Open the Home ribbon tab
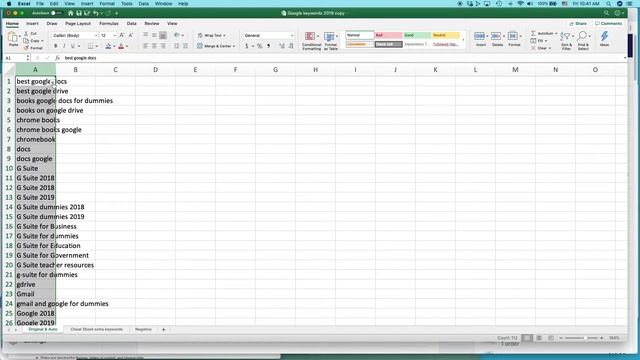Image resolution: width=640 pixels, height=360 pixels. pyautogui.click(x=12, y=24)
